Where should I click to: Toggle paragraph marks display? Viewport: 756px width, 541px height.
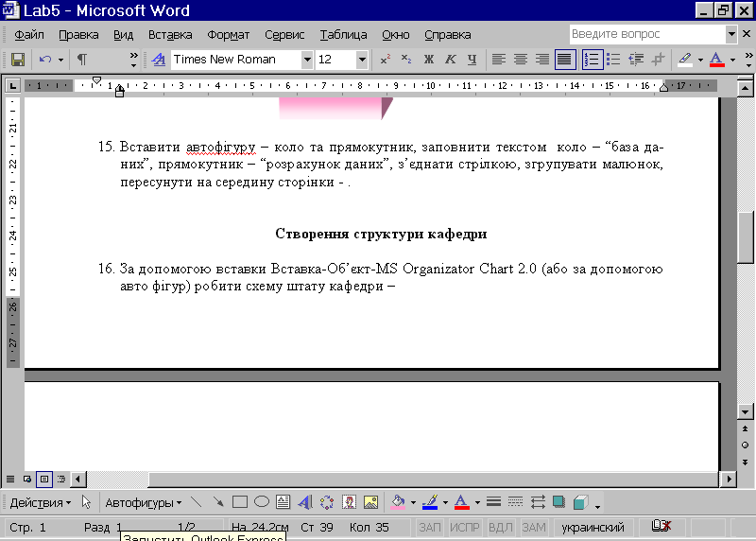(82, 60)
